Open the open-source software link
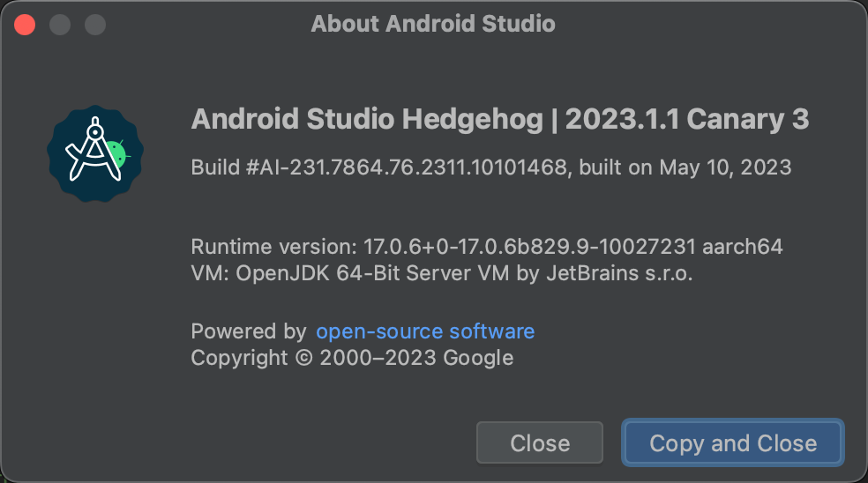This screenshot has height=483, width=868. pos(425,331)
